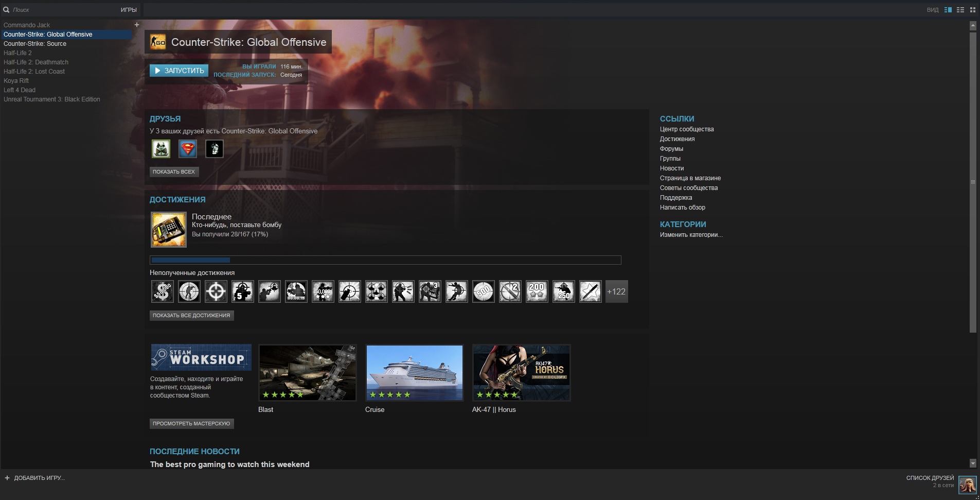
Task: Open the plain crosshair achievement icon
Action: point(216,291)
